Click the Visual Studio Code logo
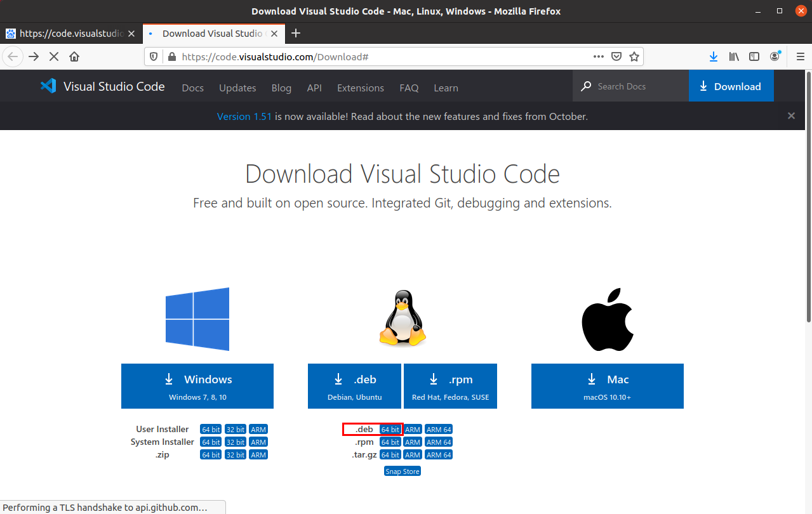The image size is (812, 514). pos(102,86)
